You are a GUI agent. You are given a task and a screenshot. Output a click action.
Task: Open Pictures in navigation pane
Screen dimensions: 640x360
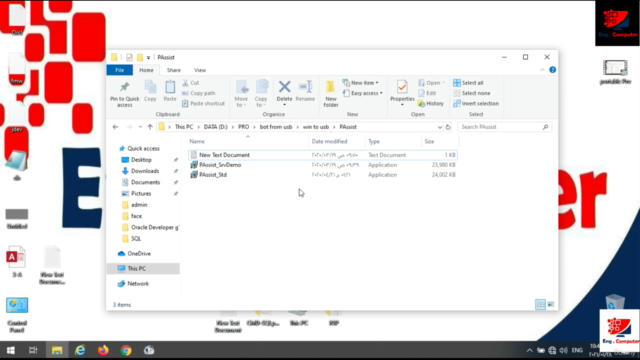coord(141,193)
